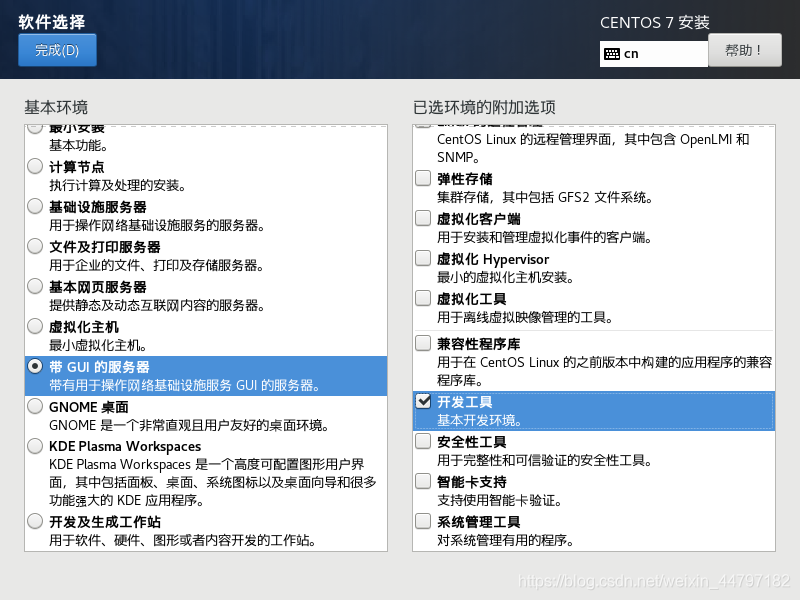
Task: Click the text 集群存储，其中包括 GFS2 文件系统。
Action: point(545,197)
